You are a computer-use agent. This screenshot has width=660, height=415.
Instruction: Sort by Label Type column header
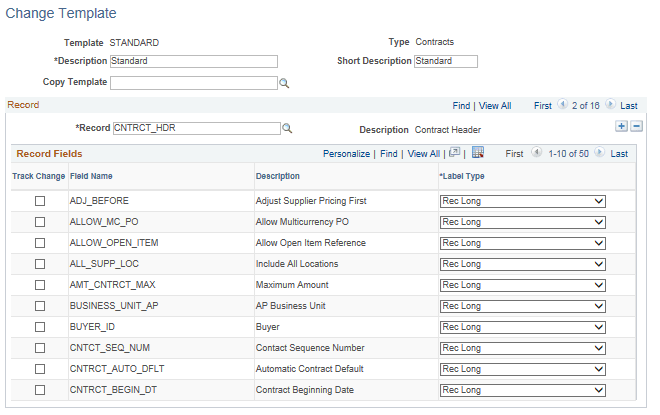[x=462, y=176]
